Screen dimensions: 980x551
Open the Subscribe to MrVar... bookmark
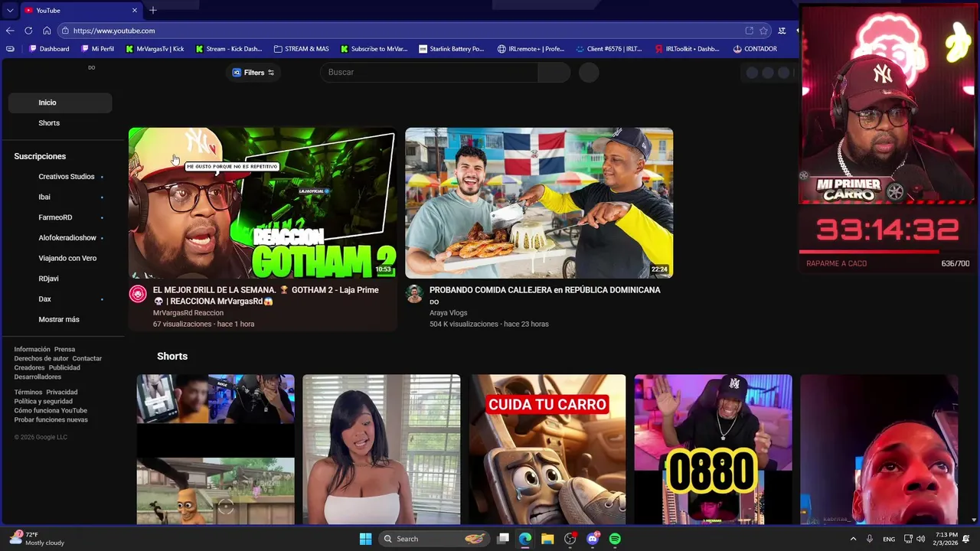pyautogui.click(x=374, y=49)
